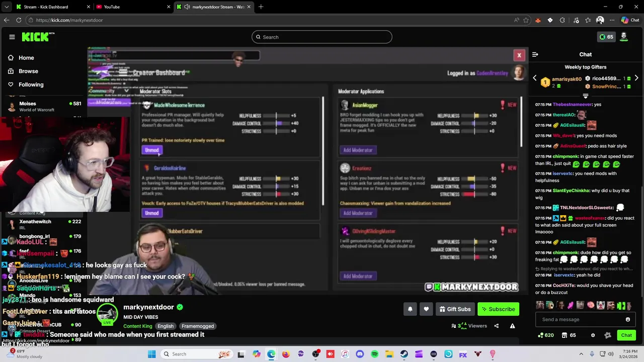This screenshot has width=644, height=362.
Task: Toggle Read aloud in address bar
Action: [x=516, y=20]
